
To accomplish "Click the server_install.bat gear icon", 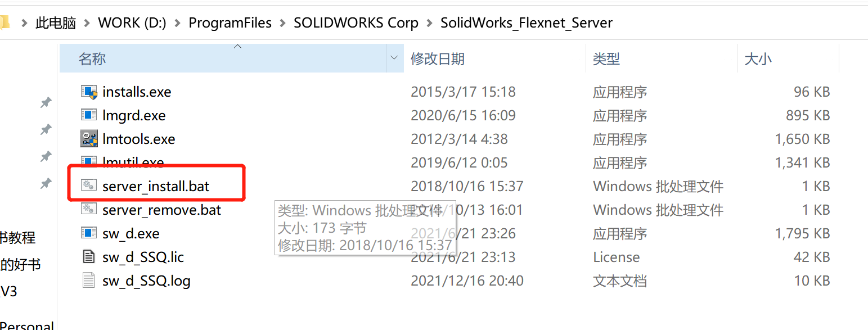I will pyautogui.click(x=89, y=186).
